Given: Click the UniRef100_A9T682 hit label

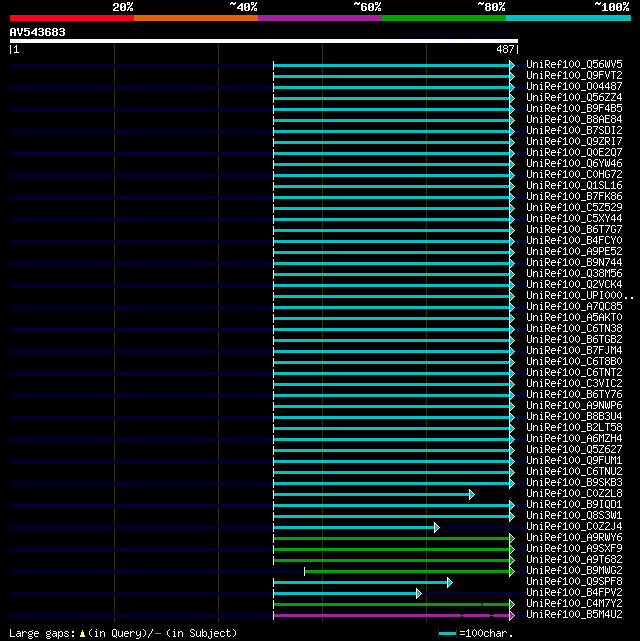Looking at the screenshot, I should point(574,560).
